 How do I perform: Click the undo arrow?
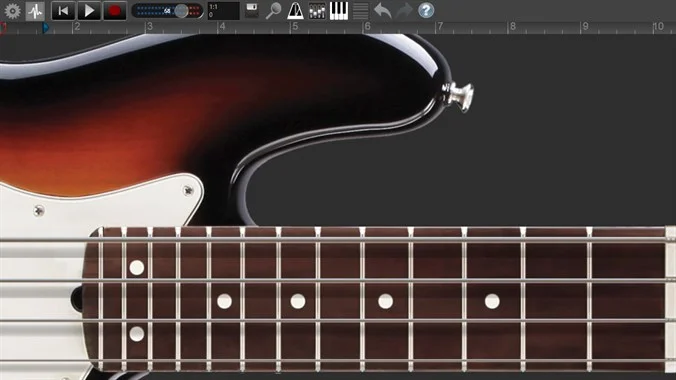coord(382,10)
